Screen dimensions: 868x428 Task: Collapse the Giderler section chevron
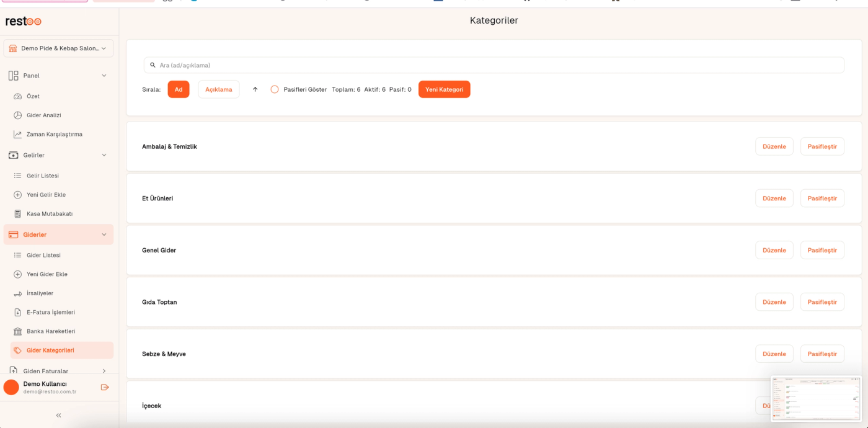pos(104,234)
